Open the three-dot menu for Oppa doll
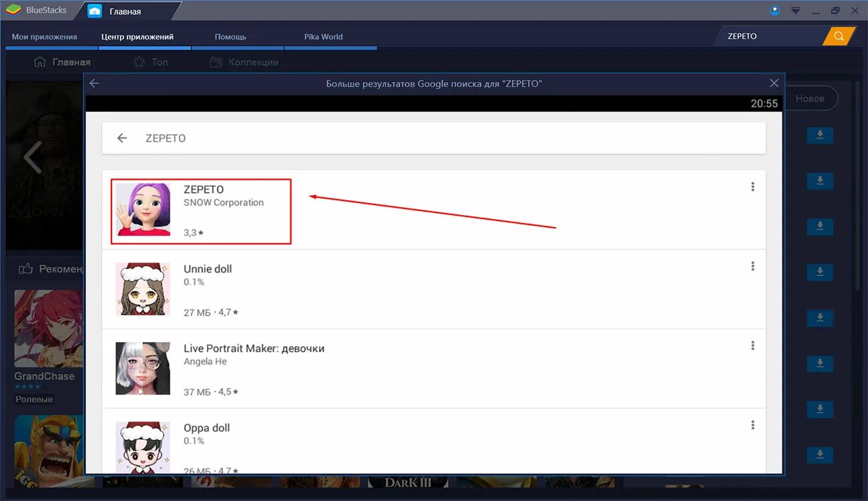The image size is (868, 501). coord(752,426)
